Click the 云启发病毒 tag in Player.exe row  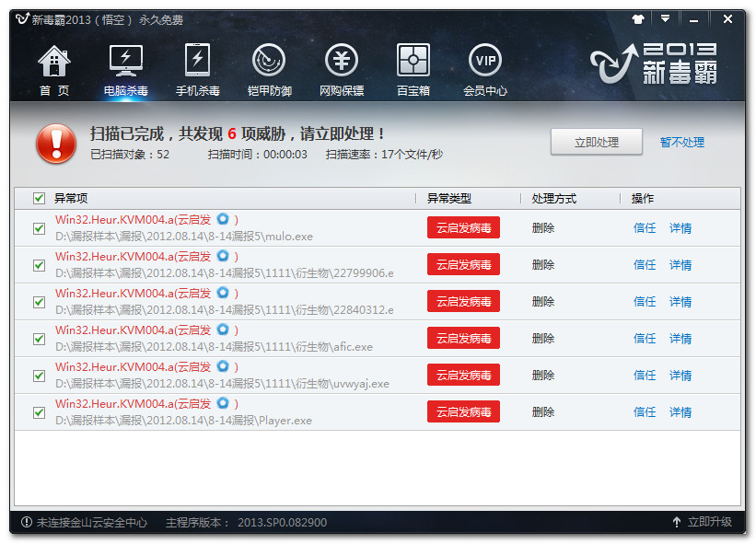[463, 412]
